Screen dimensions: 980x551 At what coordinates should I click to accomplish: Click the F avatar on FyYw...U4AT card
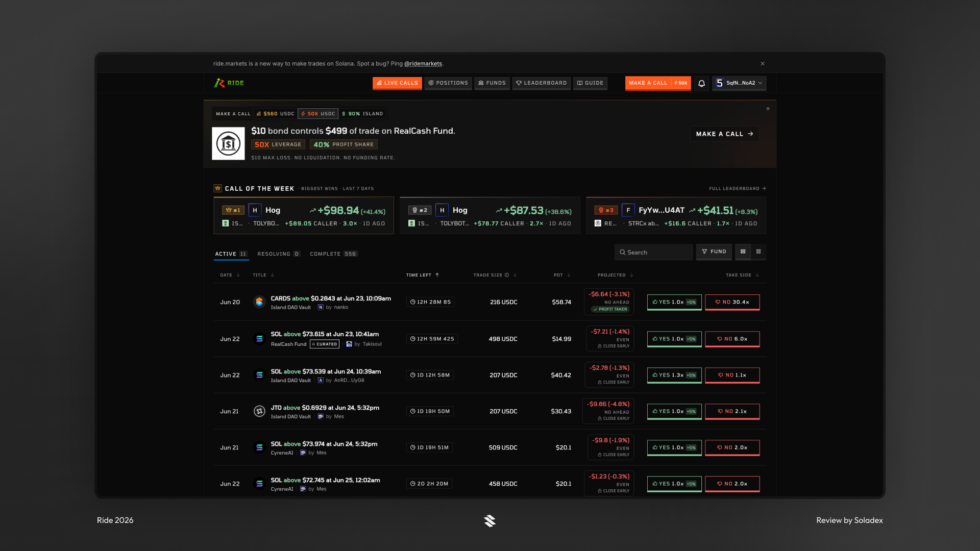(x=628, y=210)
